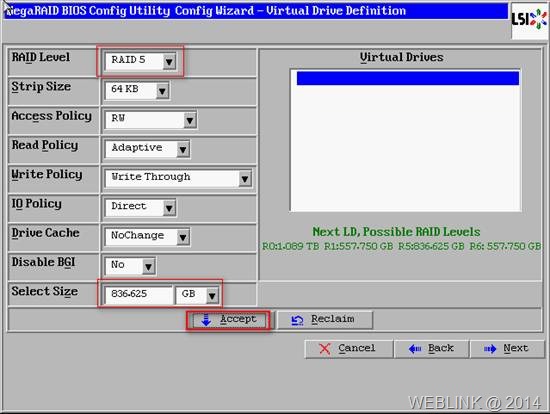Click the R0:1.089 TB value

(x=291, y=246)
